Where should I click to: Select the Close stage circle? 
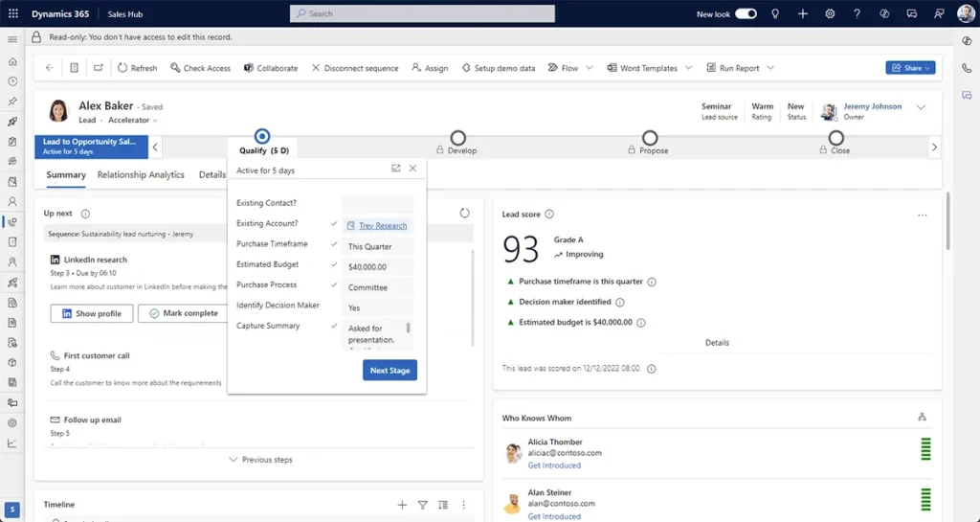[x=836, y=138]
